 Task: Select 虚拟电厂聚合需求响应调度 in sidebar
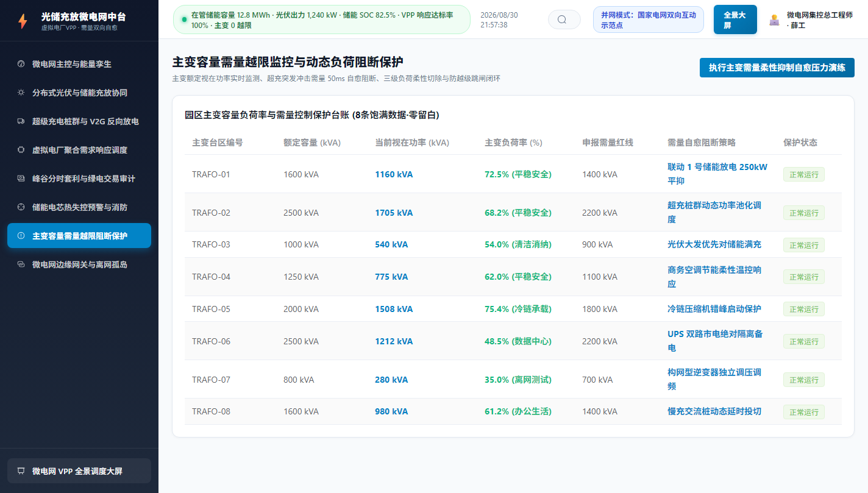click(x=79, y=150)
